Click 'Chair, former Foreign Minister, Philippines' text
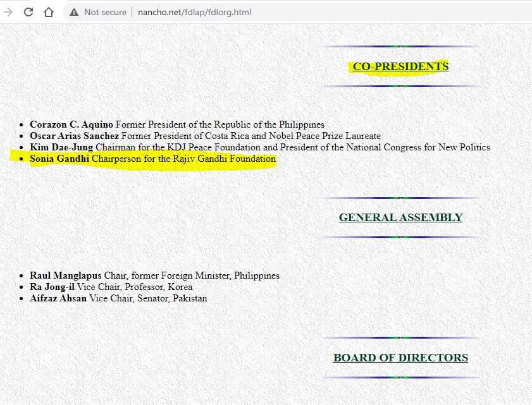The height and width of the screenshot is (405, 532). coord(192,275)
